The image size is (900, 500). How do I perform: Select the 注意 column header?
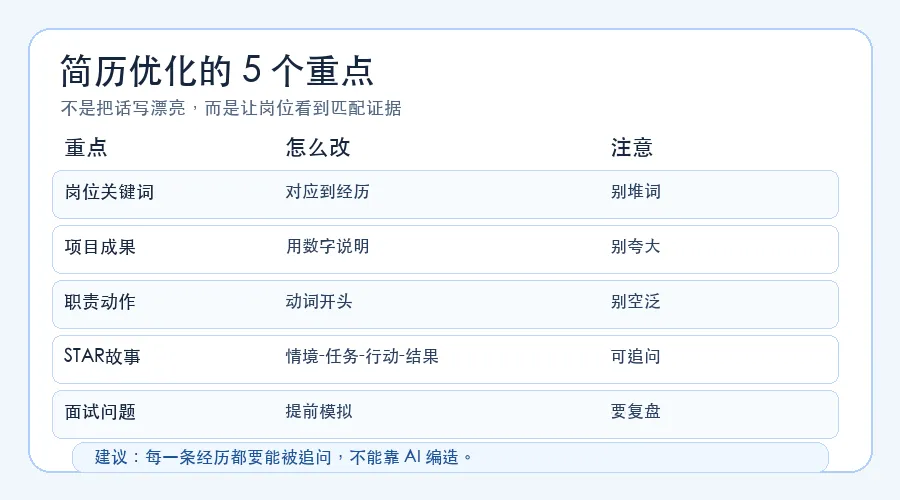click(x=632, y=148)
